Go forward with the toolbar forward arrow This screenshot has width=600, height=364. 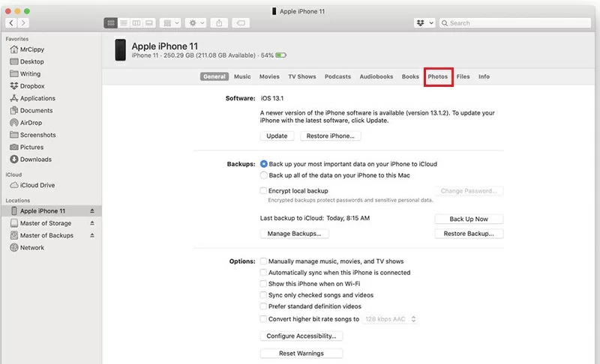[x=23, y=23]
